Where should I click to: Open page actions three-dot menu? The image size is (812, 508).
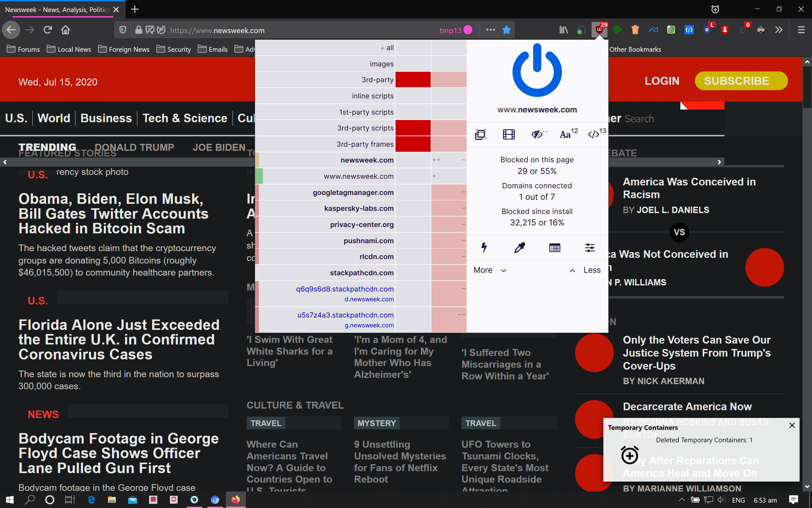pos(490,30)
